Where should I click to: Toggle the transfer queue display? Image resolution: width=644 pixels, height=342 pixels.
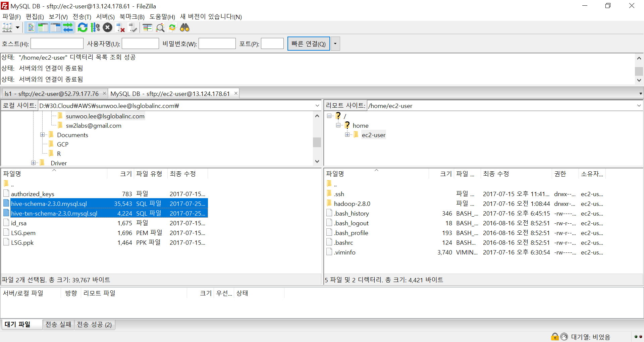tap(68, 27)
